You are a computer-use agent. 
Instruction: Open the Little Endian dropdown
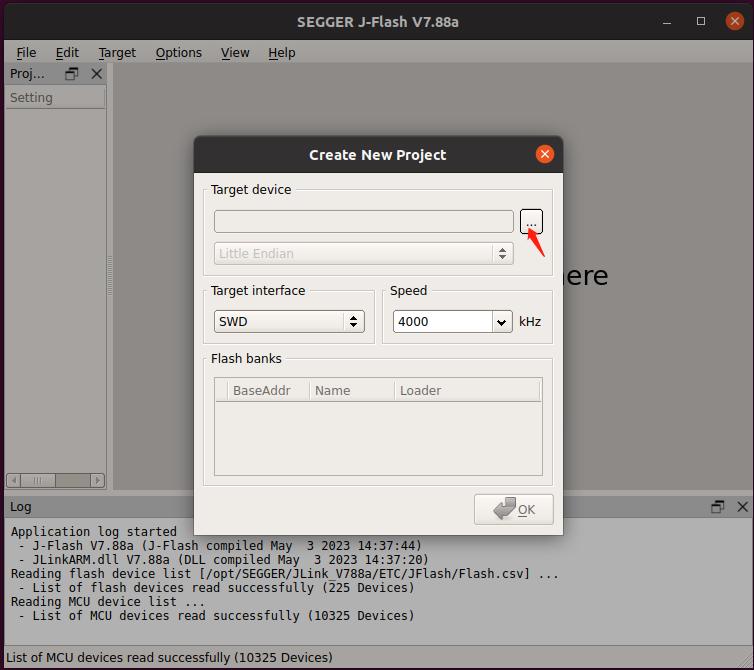[364, 253]
